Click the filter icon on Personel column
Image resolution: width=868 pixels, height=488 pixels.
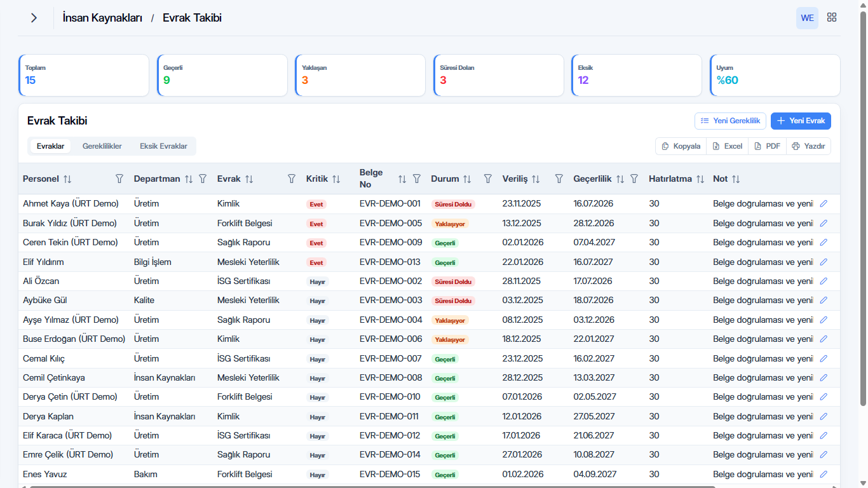coord(119,179)
